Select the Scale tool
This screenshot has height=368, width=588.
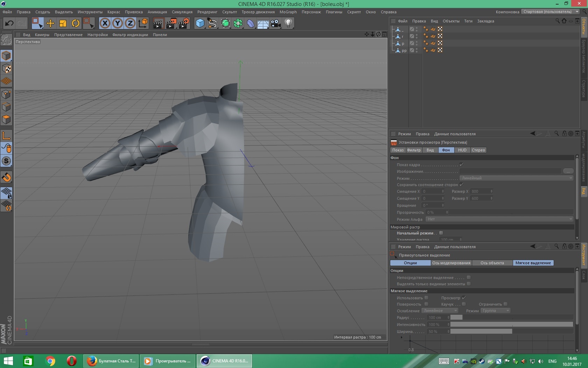[63, 23]
